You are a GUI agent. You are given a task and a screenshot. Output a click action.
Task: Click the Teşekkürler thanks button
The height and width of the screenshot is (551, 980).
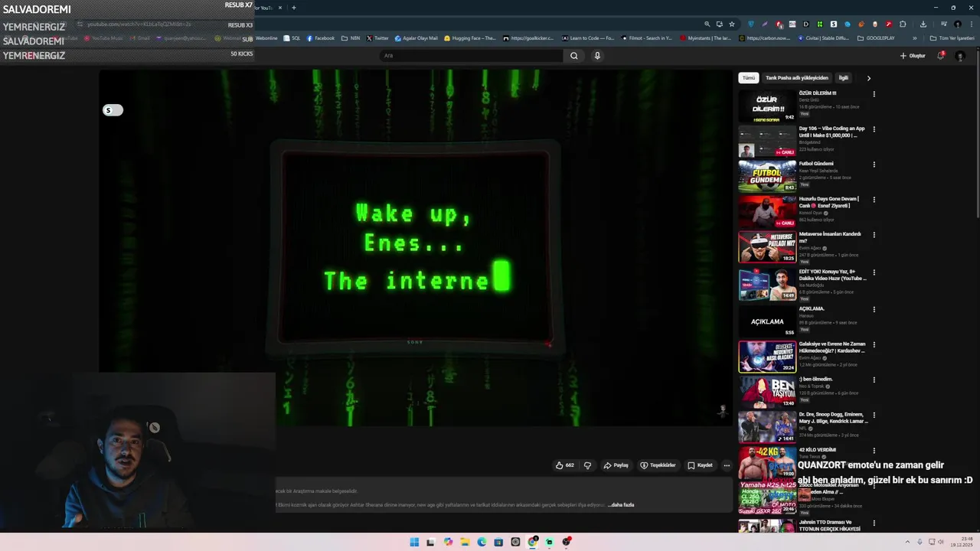(658, 465)
